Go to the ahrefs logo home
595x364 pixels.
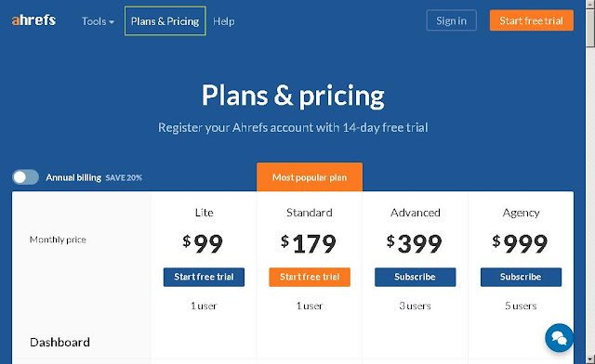click(x=33, y=20)
